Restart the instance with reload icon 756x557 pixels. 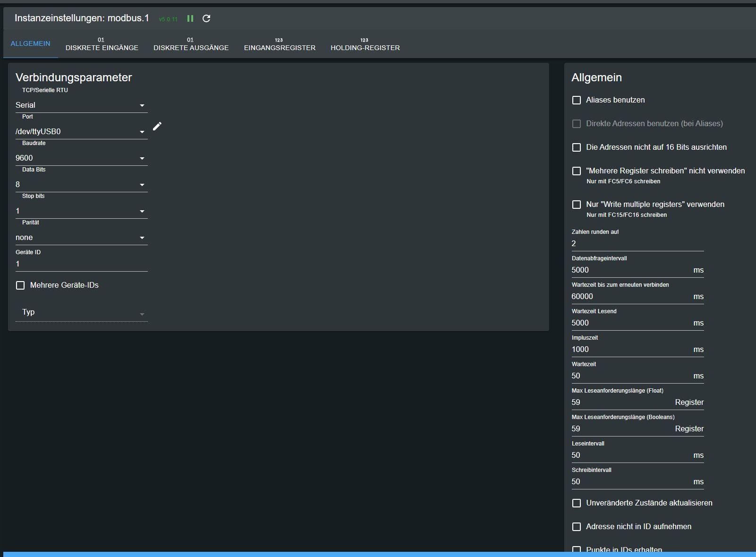206,18
